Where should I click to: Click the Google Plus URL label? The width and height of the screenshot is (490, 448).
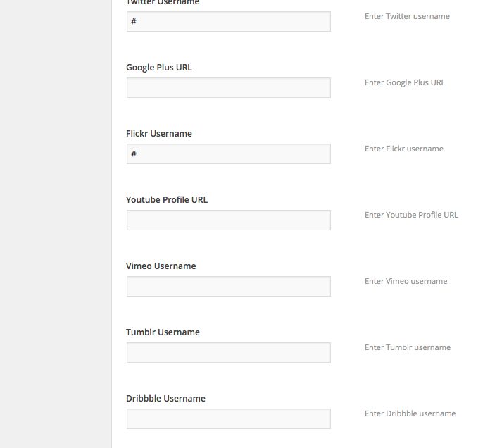[x=158, y=68]
